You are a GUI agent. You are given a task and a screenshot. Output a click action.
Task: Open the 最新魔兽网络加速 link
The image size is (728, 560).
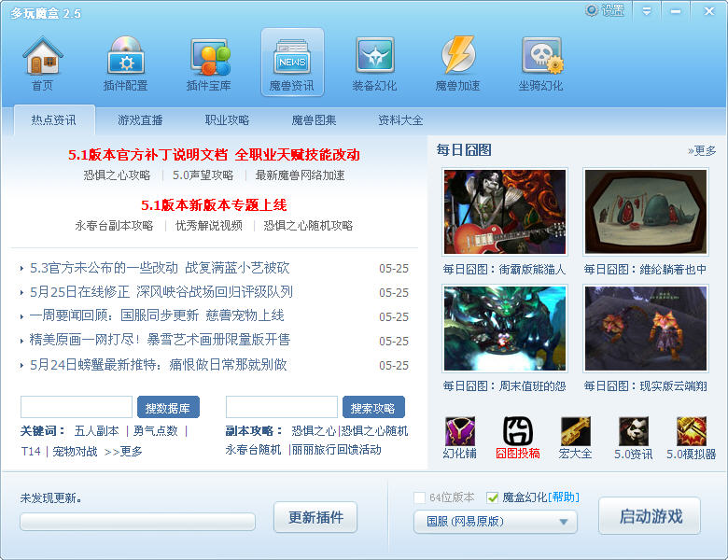pos(301,175)
